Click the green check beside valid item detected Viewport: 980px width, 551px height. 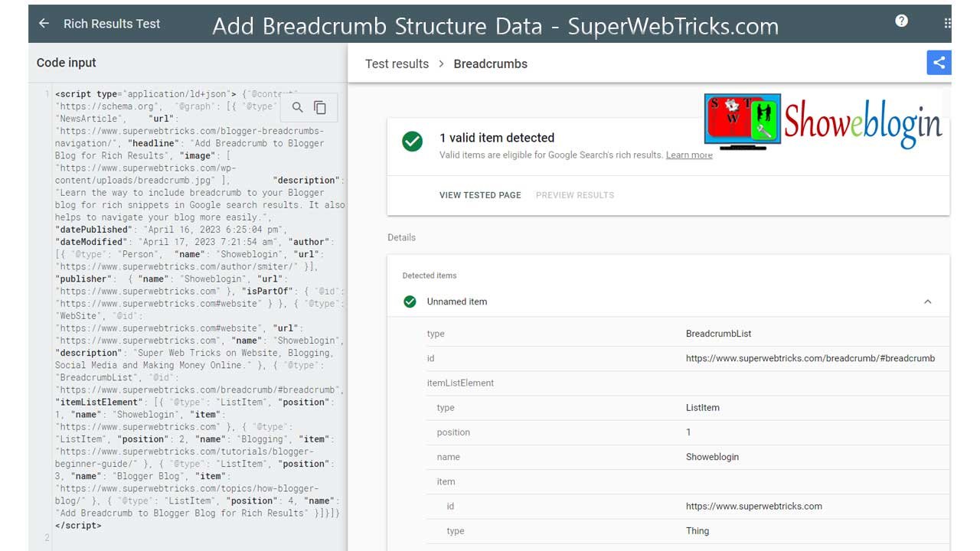point(413,142)
